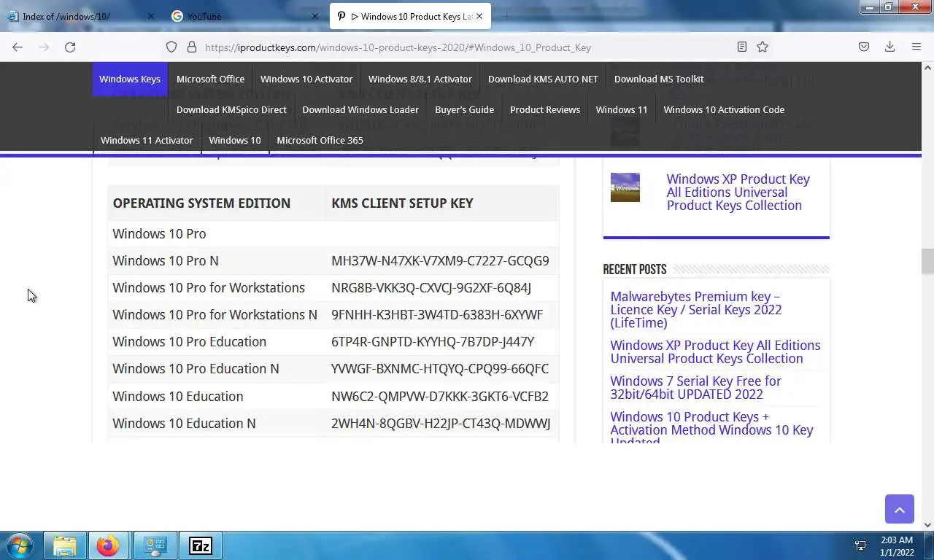
Task: Click the taskbar clock showing 2:03 AM
Action: (897, 546)
